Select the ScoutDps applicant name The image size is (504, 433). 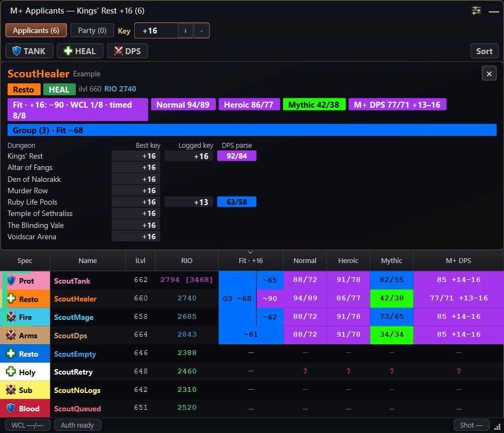point(70,336)
